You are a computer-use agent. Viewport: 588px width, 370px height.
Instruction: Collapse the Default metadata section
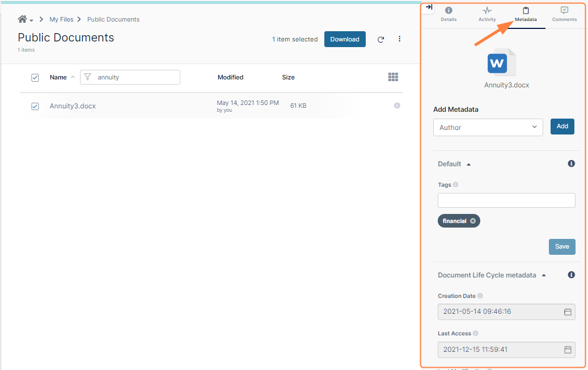point(468,163)
